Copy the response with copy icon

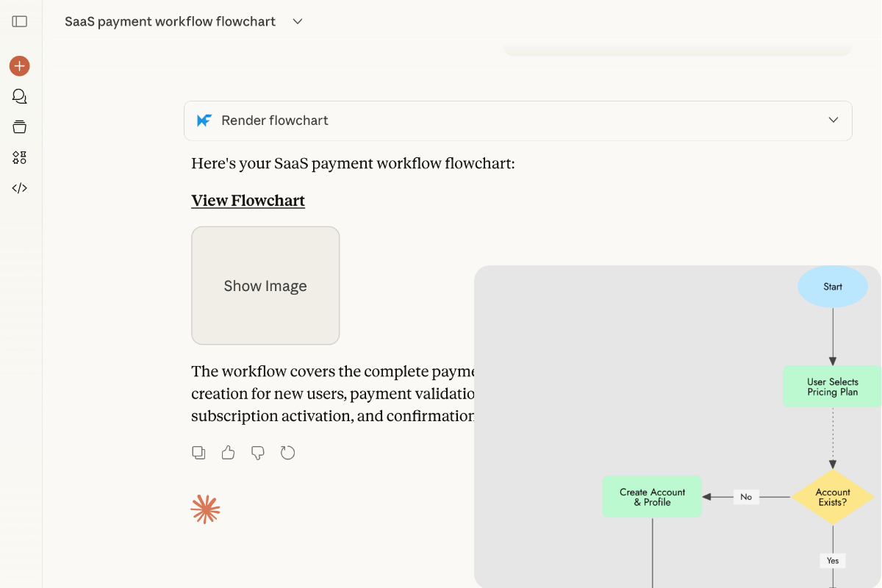(198, 453)
